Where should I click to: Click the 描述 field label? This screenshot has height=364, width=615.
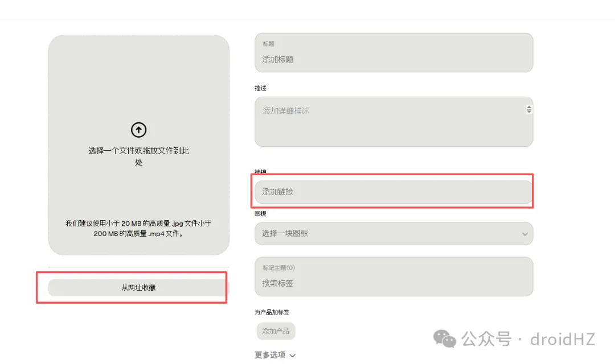click(x=260, y=88)
